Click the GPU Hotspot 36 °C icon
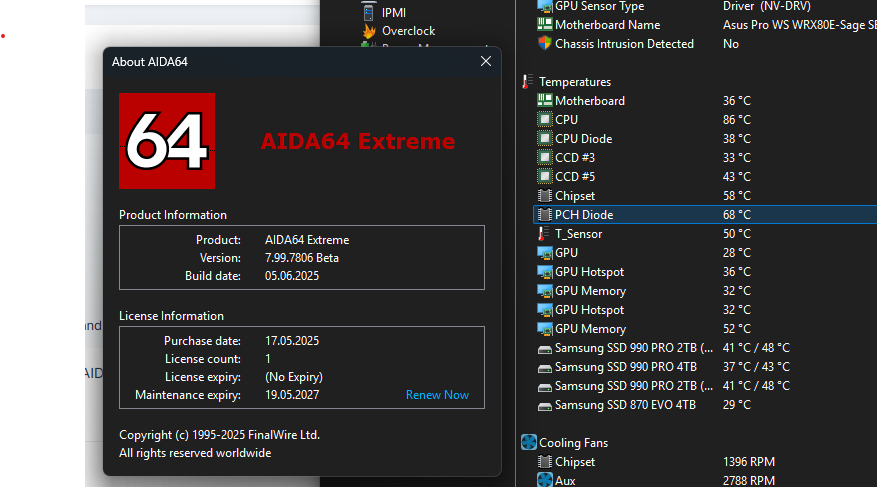 click(544, 272)
